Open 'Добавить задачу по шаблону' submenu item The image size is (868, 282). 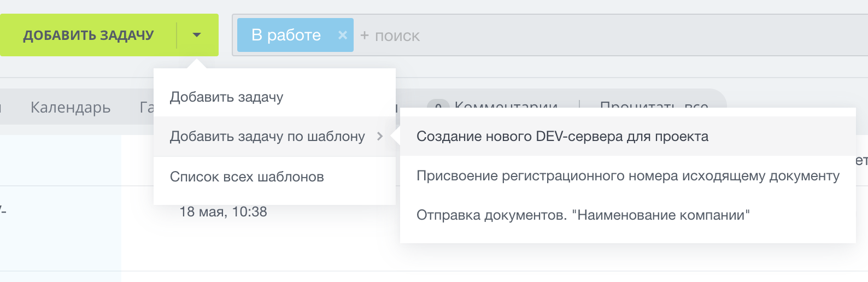(267, 136)
